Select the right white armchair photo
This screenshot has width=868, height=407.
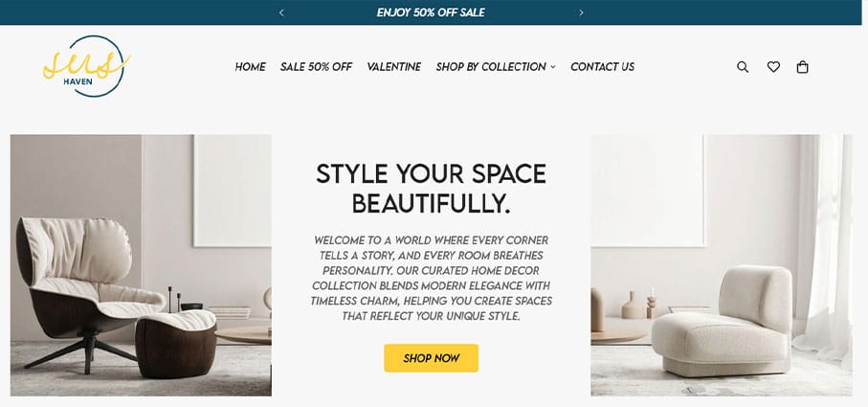(x=722, y=265)
